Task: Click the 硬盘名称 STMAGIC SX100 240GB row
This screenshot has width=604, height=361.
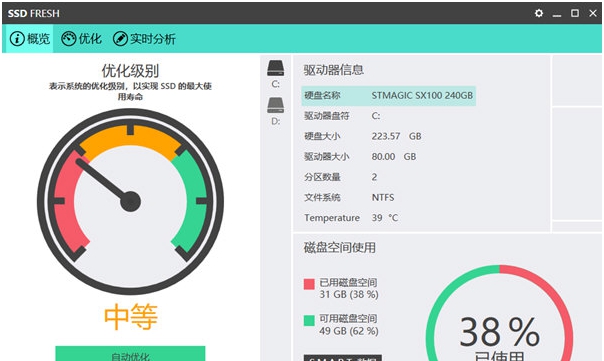Action: [388, 96]
